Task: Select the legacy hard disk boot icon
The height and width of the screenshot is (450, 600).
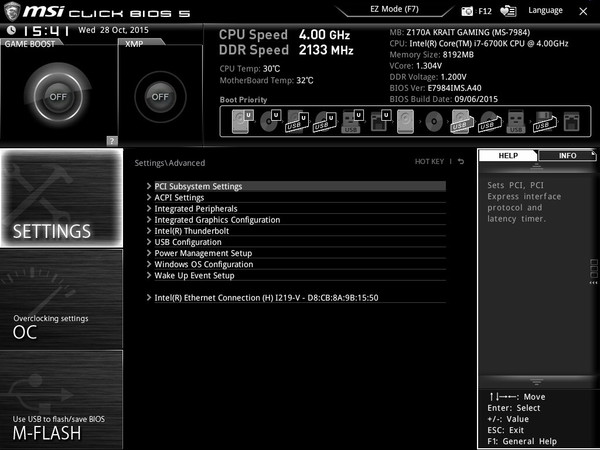Action: click(405, 121)
